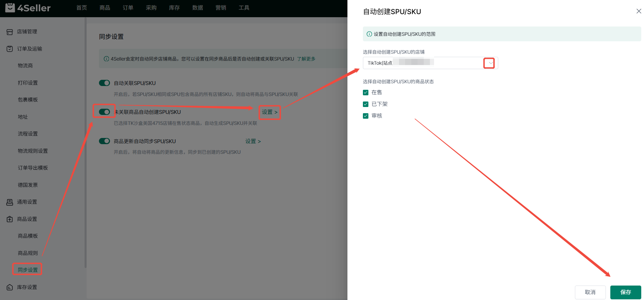Screen dimensions: 644x300
Task: Click the info icon in the sync notice
Action: (x=107, y=59)
